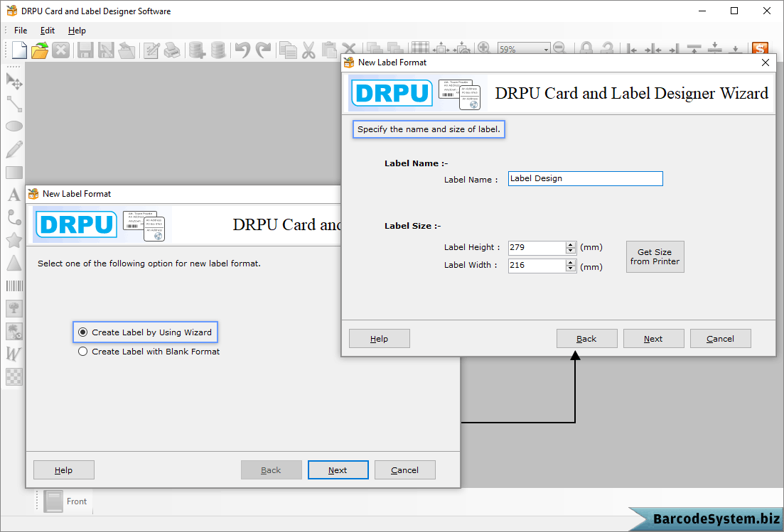Screen dimensions: 784x532
Task: Increase Label Width with up spinner
Action: point(571,262)
